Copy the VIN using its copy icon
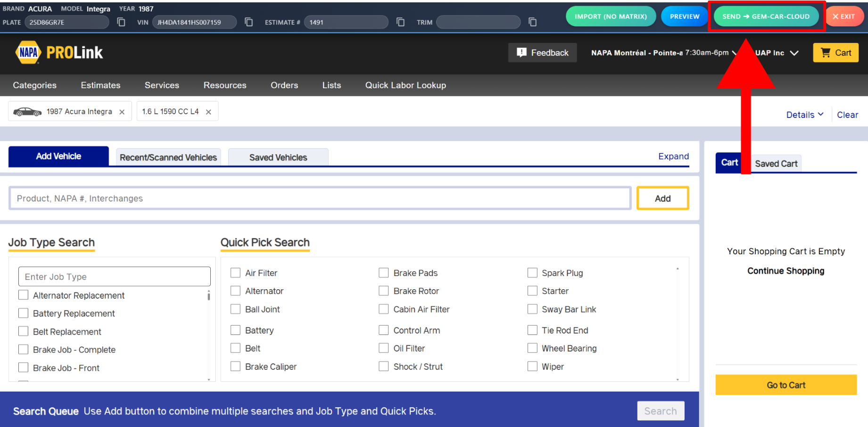Viewport: 868px width, 427px height. [x=249, y=22]
